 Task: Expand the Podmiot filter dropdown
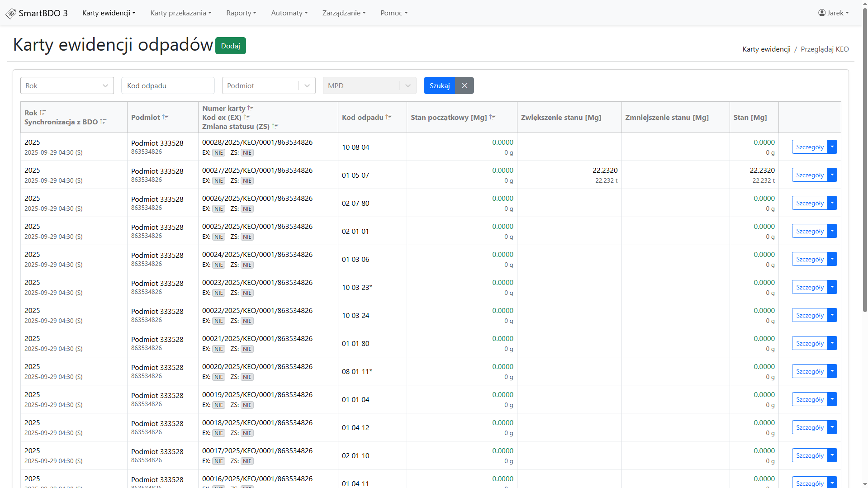point(307,85)
